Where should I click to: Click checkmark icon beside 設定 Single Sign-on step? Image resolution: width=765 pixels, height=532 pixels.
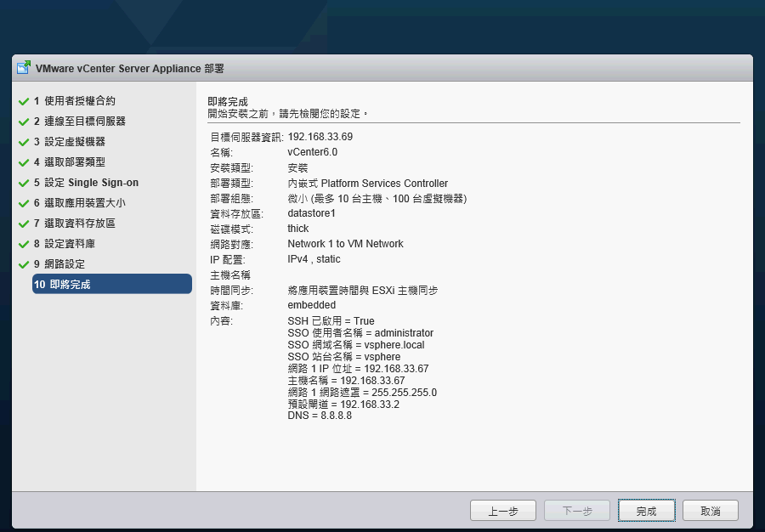[x=24, y=184]
